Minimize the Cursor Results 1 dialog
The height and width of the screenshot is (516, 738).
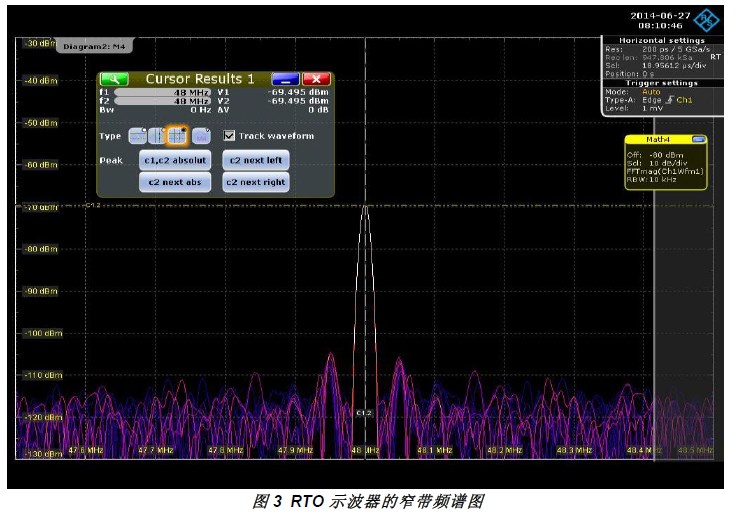point(285,79)
